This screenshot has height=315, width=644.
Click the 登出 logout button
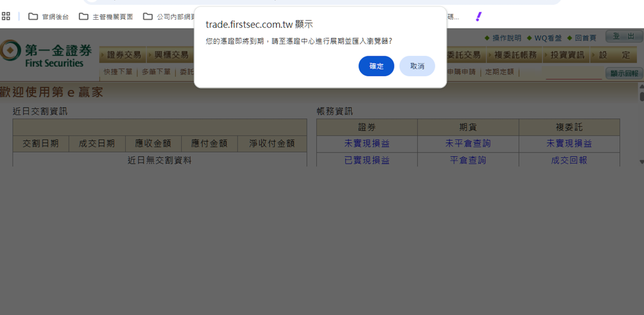[x=624, y=36]
